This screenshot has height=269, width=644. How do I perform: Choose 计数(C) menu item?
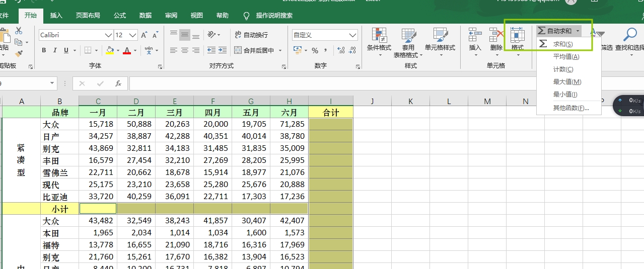point(569,69)
